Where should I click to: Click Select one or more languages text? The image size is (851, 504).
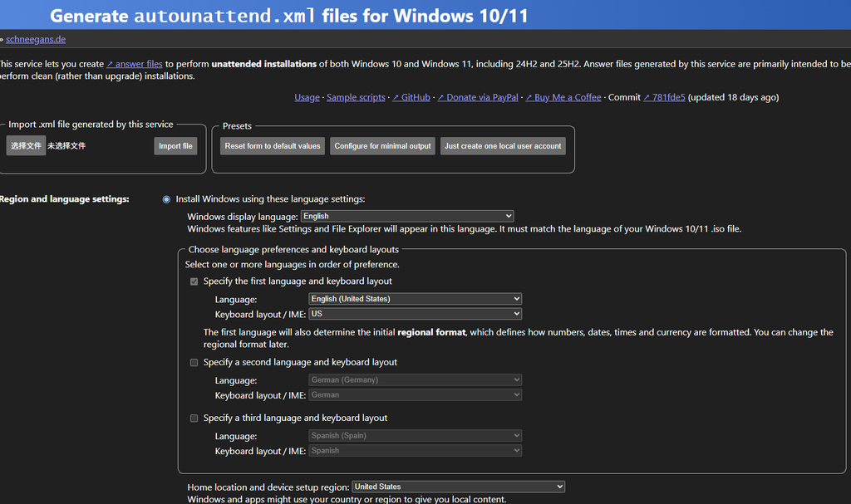[292, 265]
